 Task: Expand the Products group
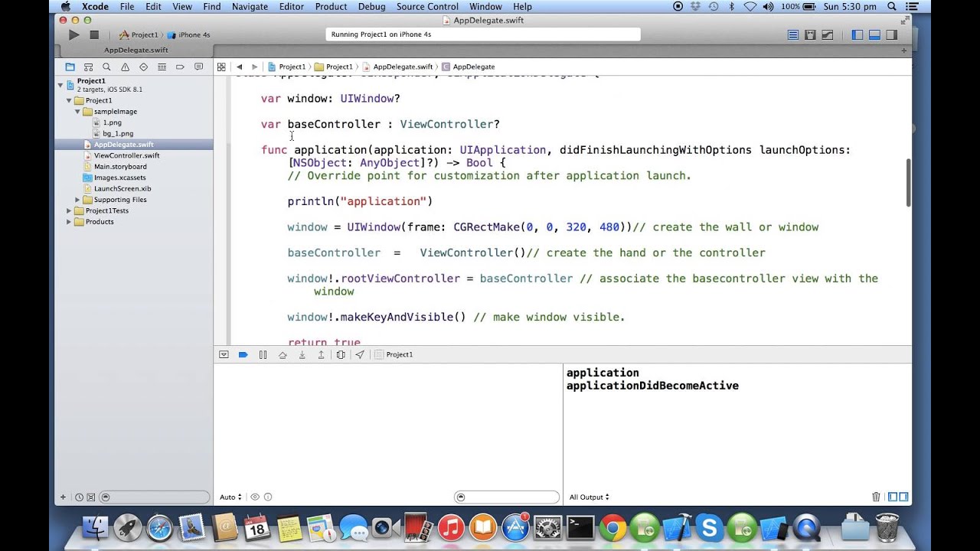tap(68, 222)
